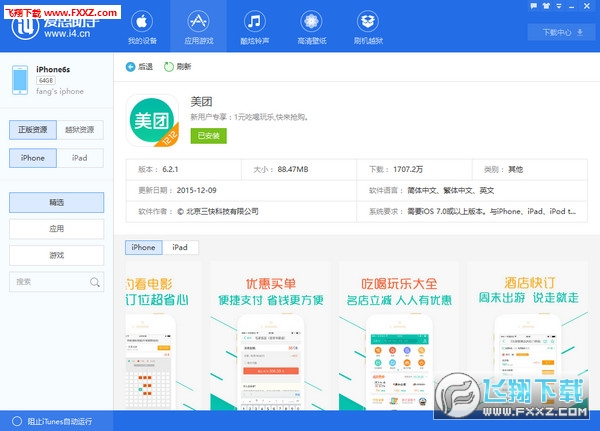Click the 刷新 refresh icon

(167, 66)
